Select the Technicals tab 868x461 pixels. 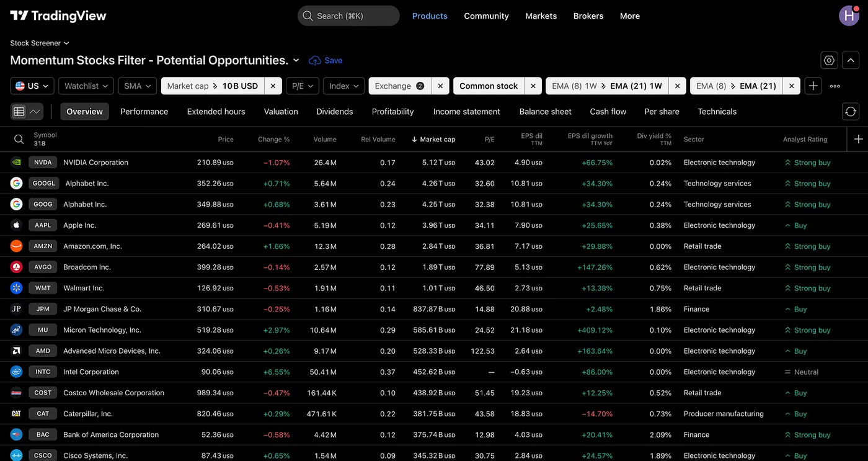click(x=717, y=112)
